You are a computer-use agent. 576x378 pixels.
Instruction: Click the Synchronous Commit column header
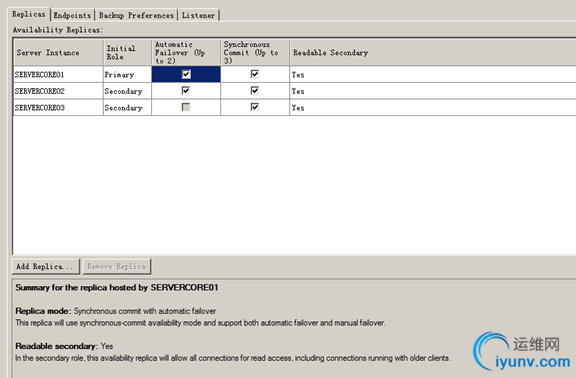tap(255, 53)
